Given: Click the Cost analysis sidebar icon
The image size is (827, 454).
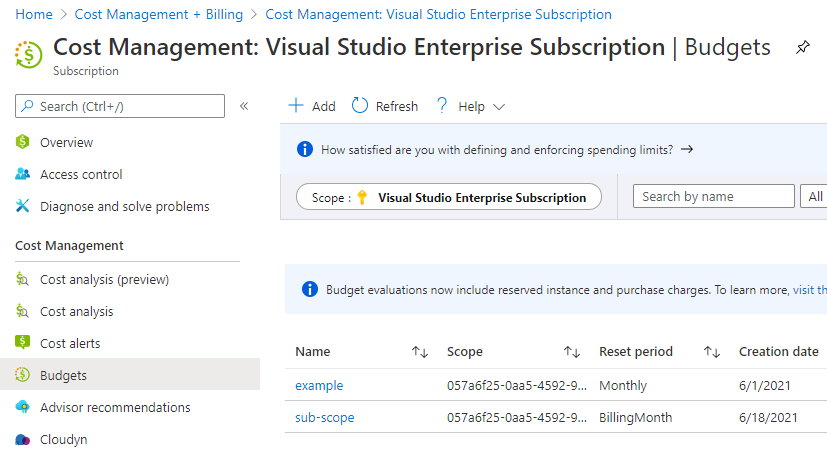Looking at the screenshot, I should tap(22, 311).
